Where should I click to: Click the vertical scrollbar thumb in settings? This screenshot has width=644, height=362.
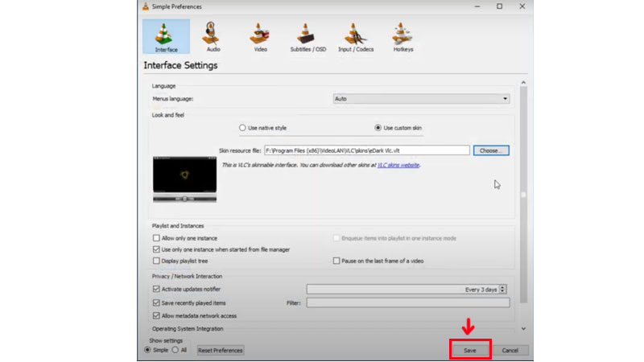(523, 195)
